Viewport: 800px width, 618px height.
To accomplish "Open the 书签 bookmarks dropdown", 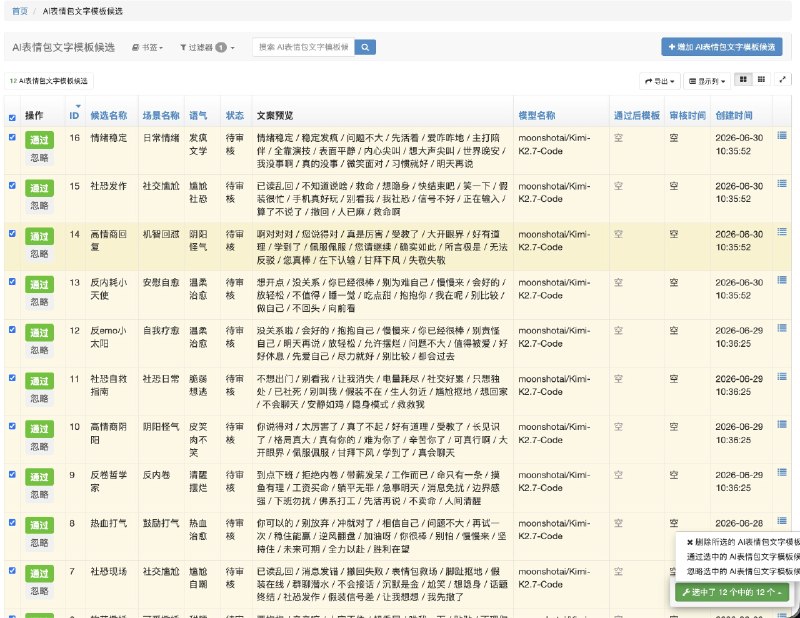I will click(147, 47).
